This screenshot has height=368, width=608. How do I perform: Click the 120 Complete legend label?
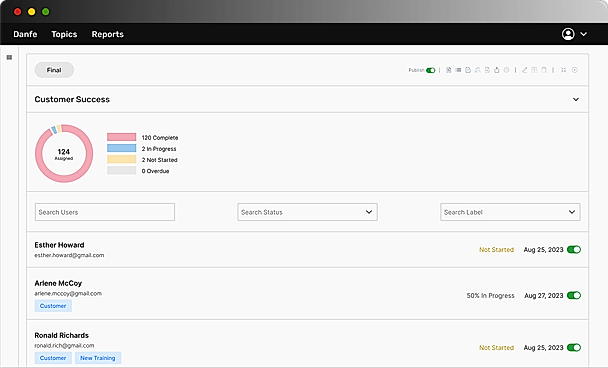coord(160,138)
